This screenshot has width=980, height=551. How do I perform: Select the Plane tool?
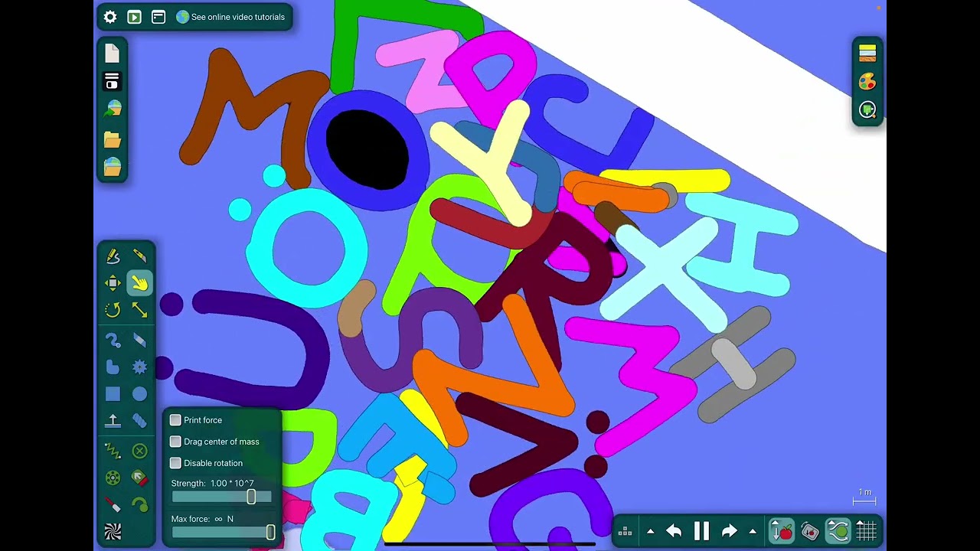[113, 421]
